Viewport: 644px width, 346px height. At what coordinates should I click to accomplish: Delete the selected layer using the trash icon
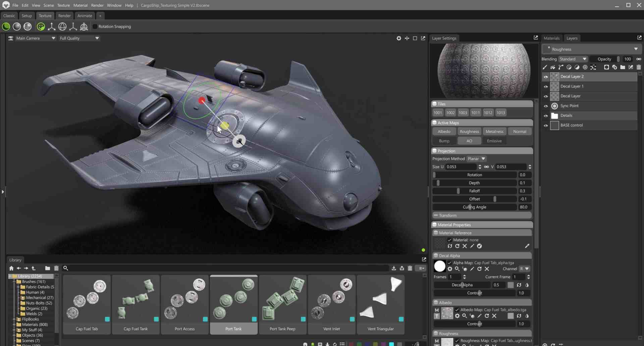pos(639,67)
